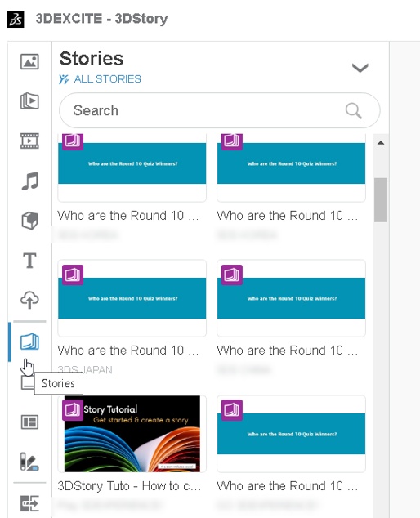Click the '3DEXCITE - 3DStory' app title
This screenshot has width=420, height=518.
point(102,19)
